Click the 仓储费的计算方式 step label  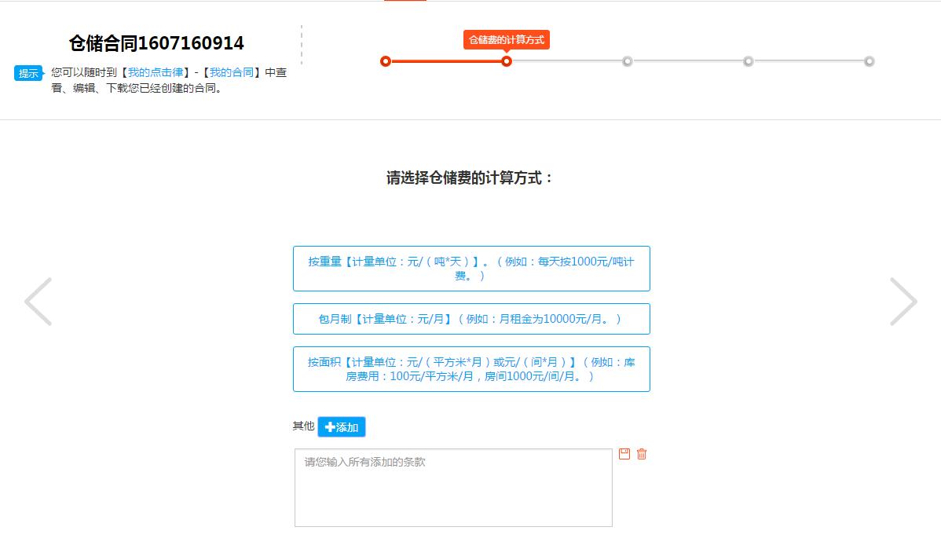pyautogui.click(x=506, y=39)
